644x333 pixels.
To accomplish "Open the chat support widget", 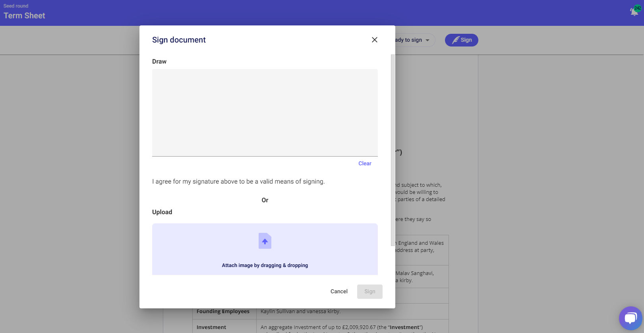I will pos(630,318).
